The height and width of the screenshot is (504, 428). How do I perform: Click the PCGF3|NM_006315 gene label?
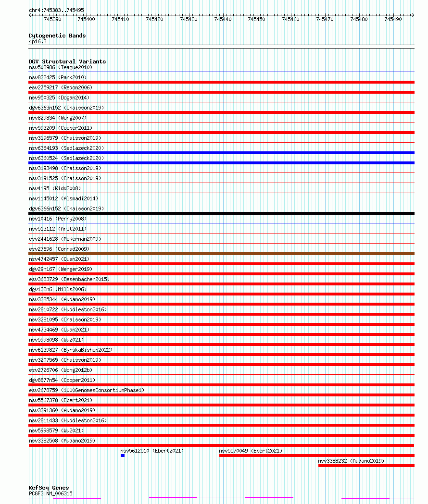pyautogui.click(x=50, y=494)
